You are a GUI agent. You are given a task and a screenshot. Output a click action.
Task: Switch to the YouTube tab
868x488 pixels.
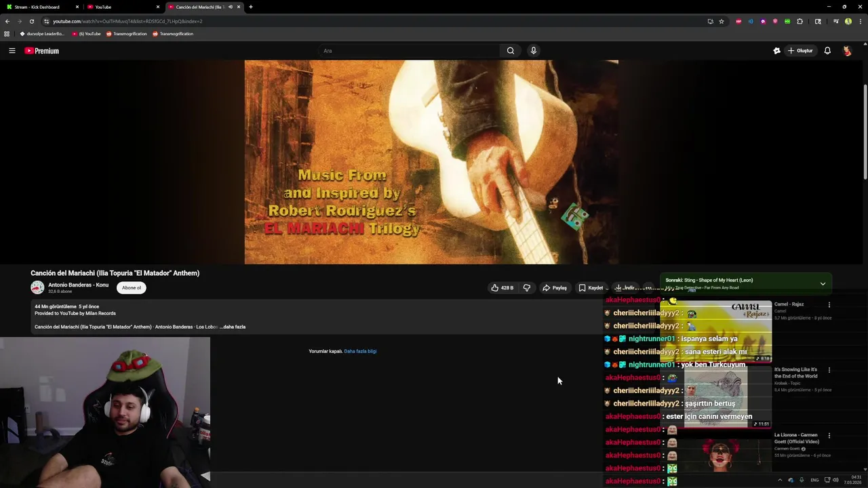point(121,7)
